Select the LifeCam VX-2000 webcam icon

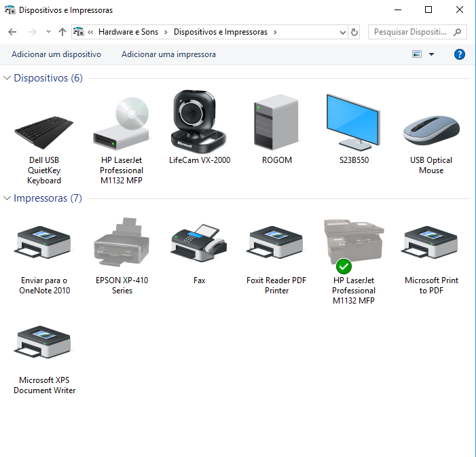tap(198, 121)
